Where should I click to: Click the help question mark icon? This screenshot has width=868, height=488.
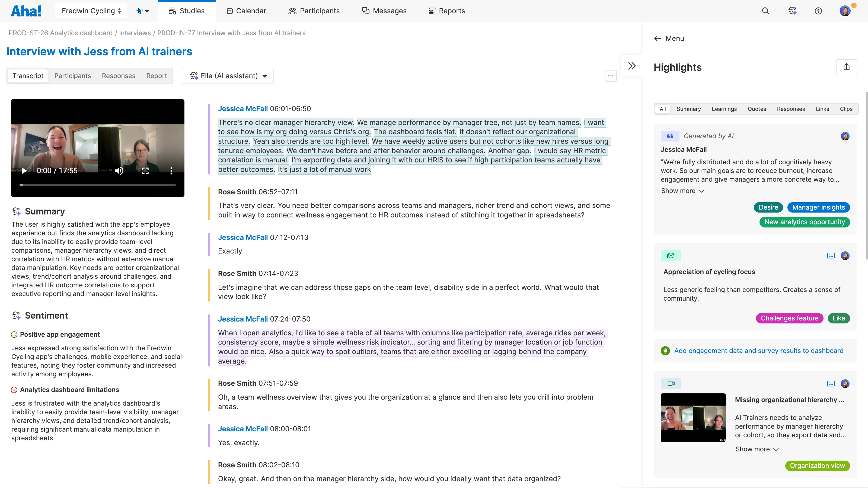click(818, 11)
